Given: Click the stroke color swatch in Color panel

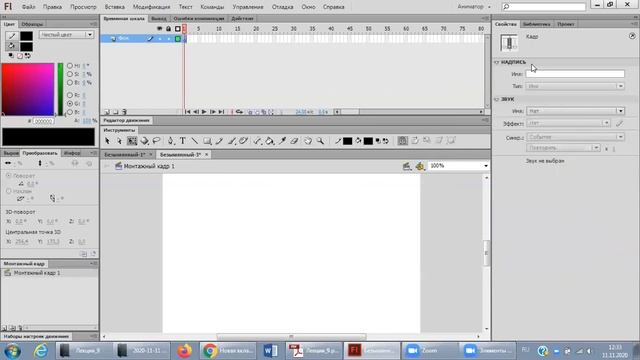Looking at the screenshot, I should click(x=27, y=36).
